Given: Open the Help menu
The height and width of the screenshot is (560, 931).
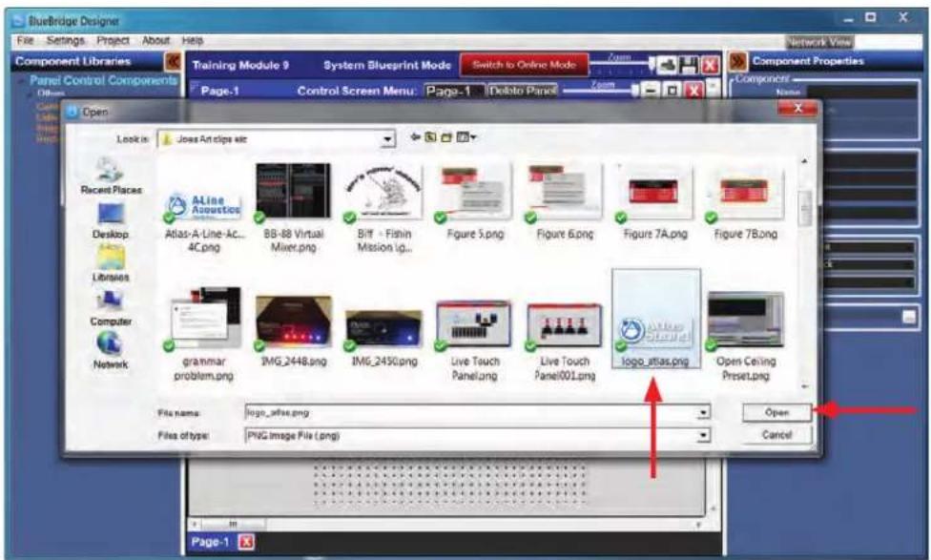Looking at the screenshot, I should click(193, 40).
